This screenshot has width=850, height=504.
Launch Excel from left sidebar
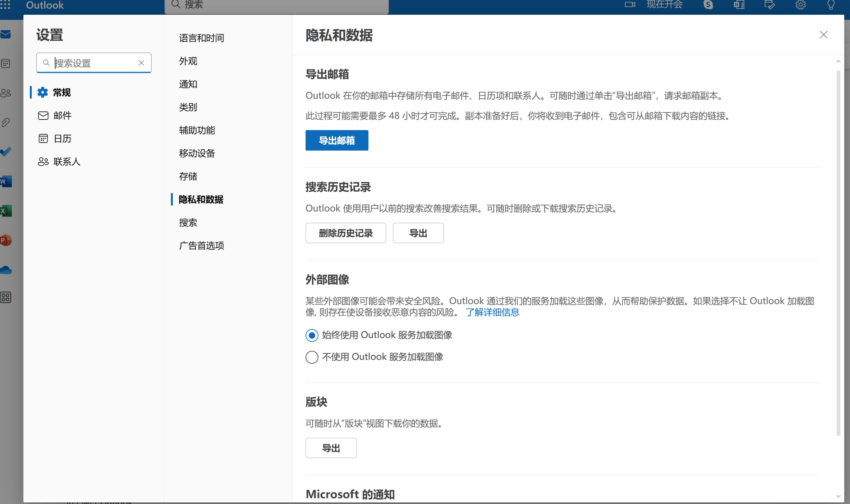(6, 211)
